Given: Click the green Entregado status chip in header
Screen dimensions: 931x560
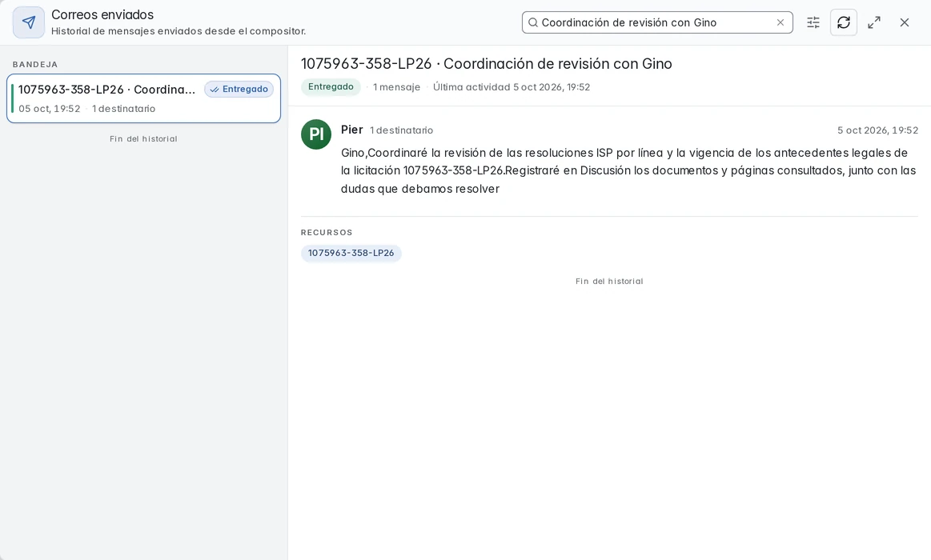Looking at the screenshot, I should (x=331, y=86).
